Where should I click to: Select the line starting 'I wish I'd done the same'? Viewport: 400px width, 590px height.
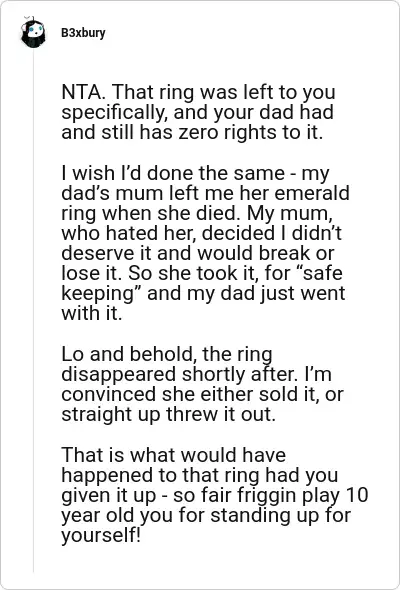pos(195,173)
